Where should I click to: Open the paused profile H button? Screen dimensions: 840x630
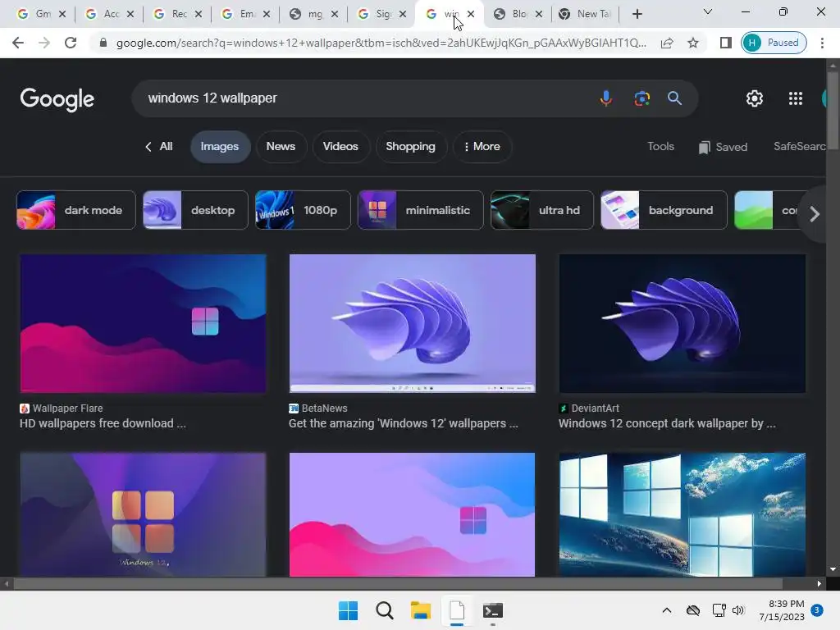(x=774, y=43)
